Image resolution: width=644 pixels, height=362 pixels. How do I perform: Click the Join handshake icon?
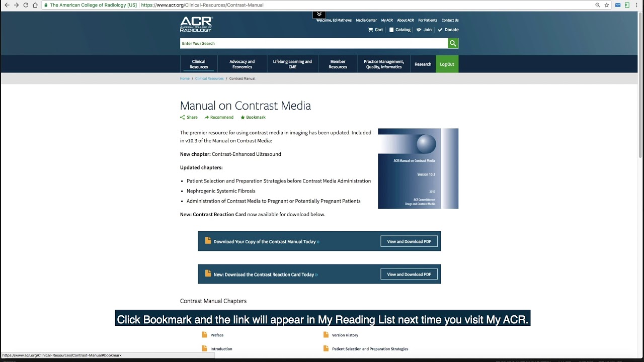pyautogui.click(x=419, y=30)
